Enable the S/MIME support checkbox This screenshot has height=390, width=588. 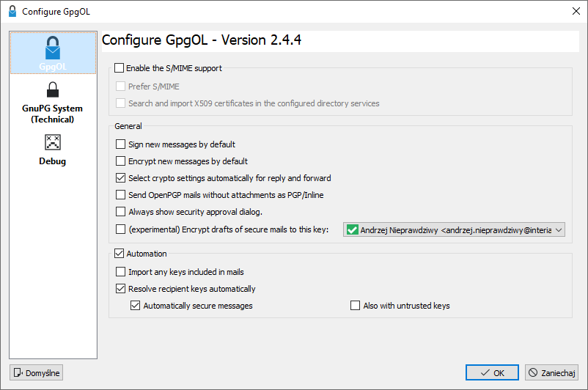click(x=119, y=68)
